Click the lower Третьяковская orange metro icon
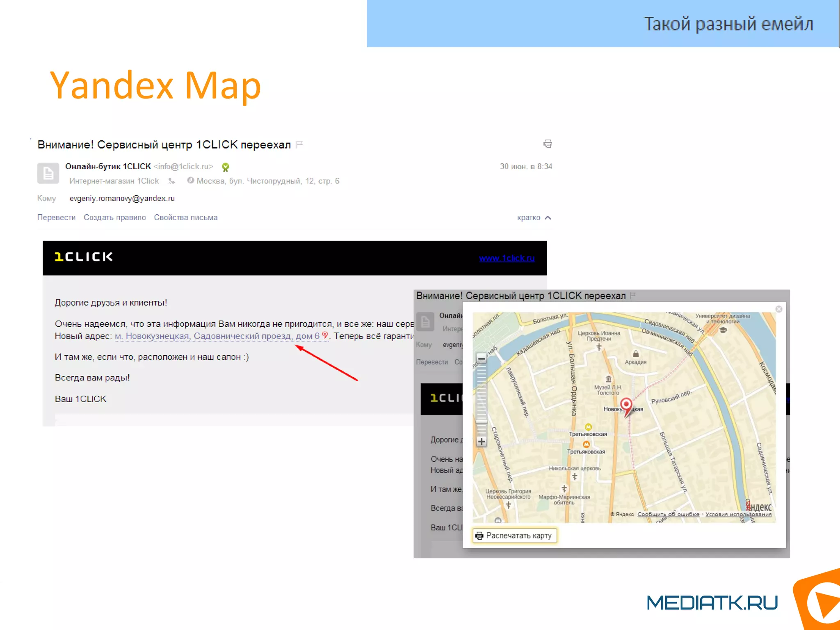The height and width of the screenshot is (630, 840). click(x=586, y=444)
